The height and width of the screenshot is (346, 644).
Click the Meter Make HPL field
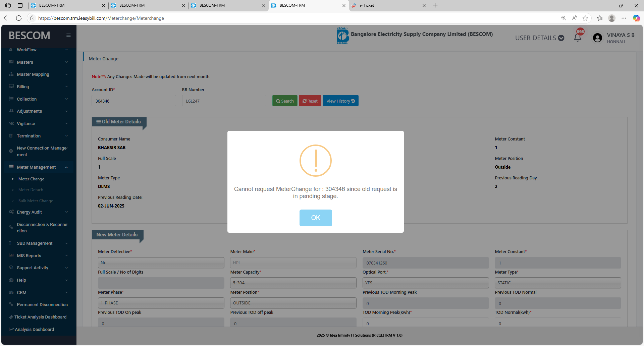[293, 263]
